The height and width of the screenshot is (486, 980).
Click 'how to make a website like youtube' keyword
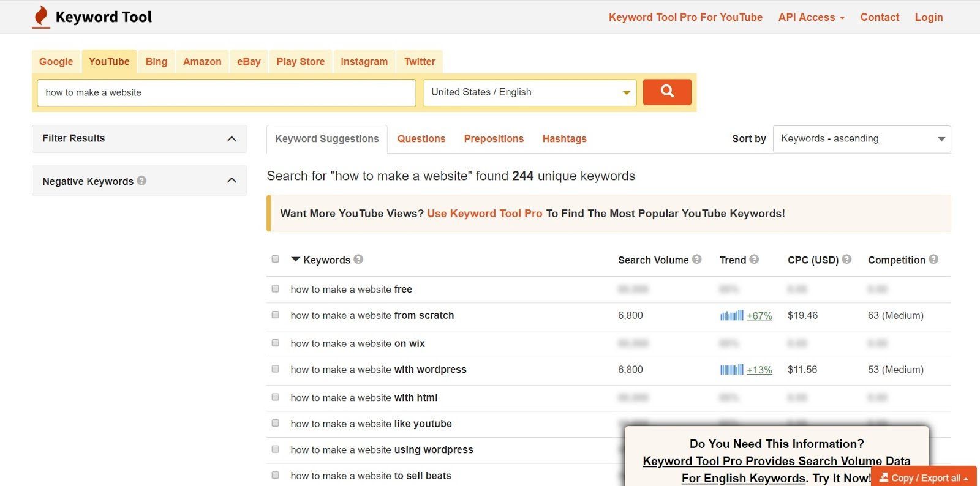pos(371,424)
